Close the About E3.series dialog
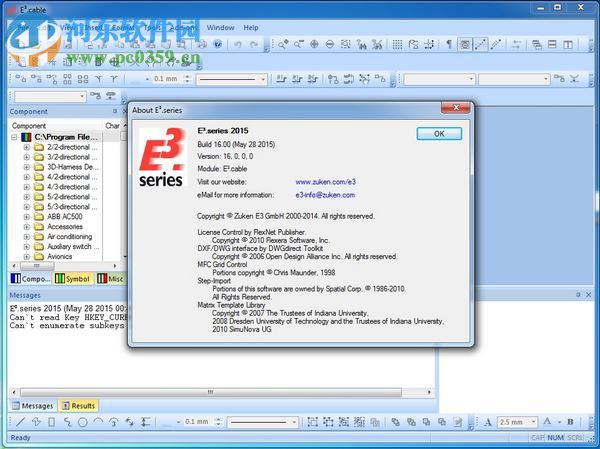 (455, 108)
